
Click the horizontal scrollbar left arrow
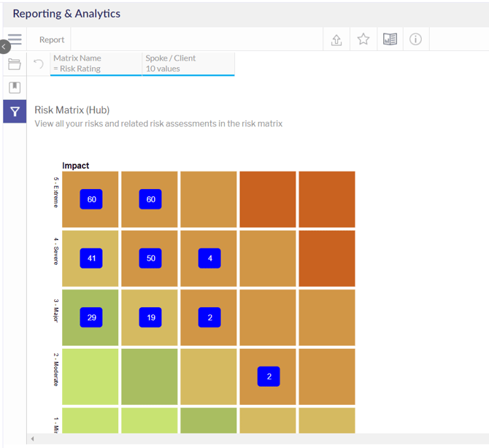(x=32, y=439)
